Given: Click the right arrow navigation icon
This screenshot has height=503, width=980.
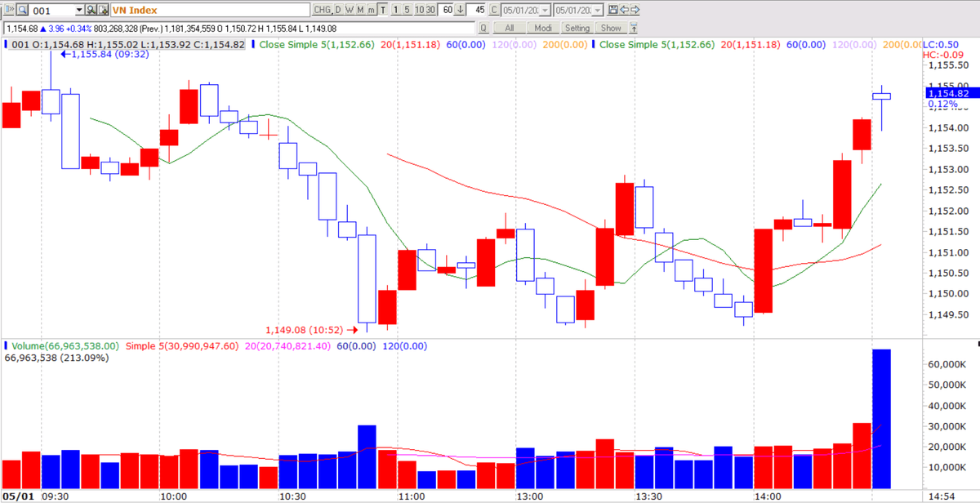Looking at the screenshot, I should 635,10.
